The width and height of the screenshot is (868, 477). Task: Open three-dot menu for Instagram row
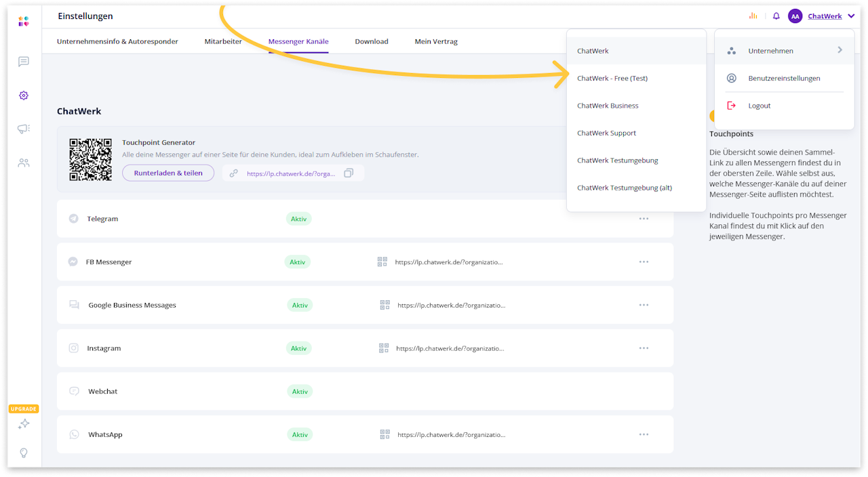pos(644,348)
